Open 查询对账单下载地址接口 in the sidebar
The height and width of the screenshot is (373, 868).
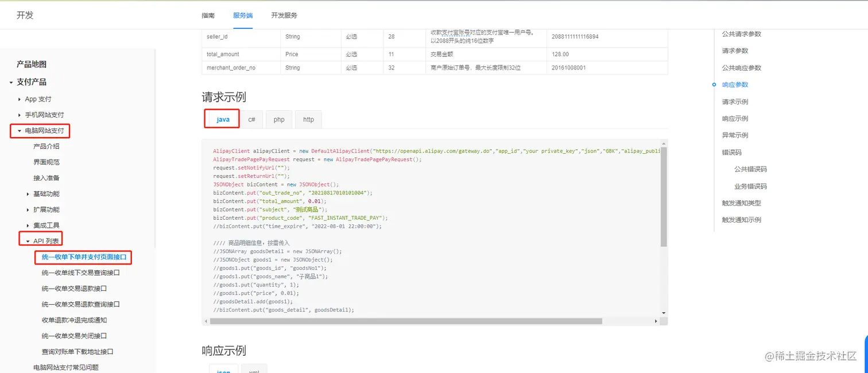click(77, 352)
